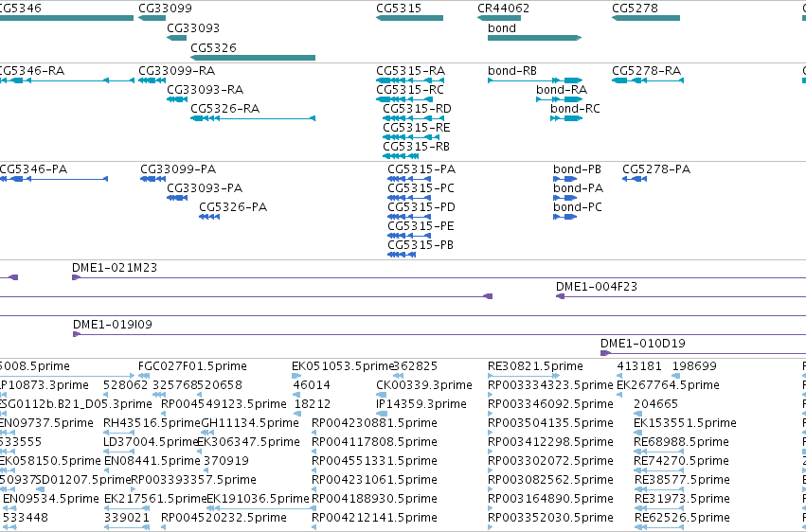Select transcript CG5315-RE
806x532 pixels.
417,128
